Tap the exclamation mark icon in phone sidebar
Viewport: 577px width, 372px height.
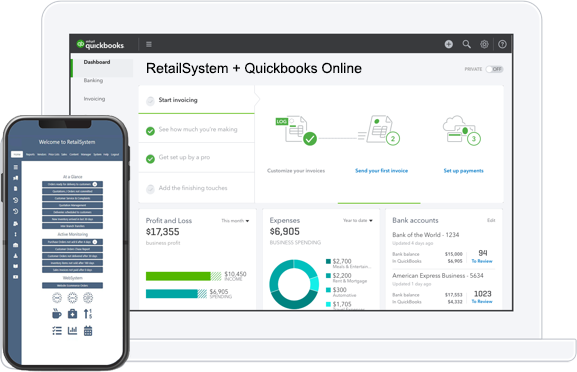click(15, 234)
